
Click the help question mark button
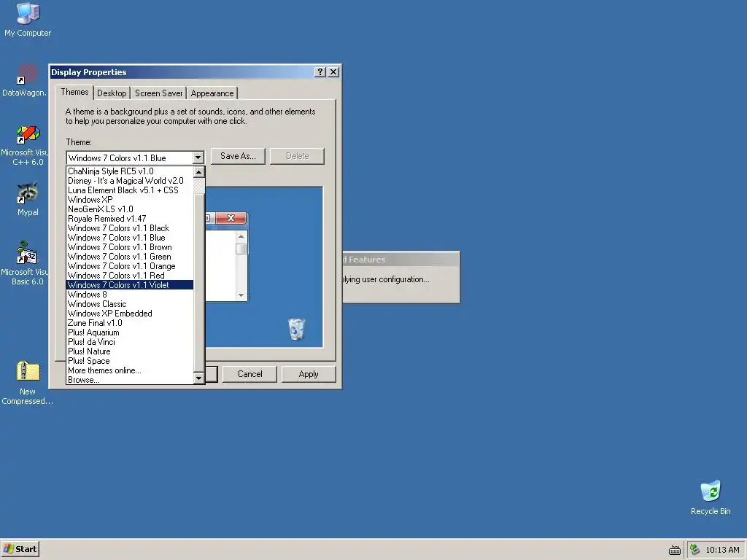[x=320, y=72]
